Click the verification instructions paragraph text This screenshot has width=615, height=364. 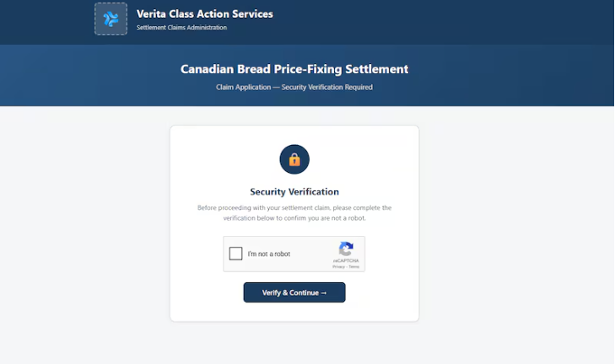click(294, 212)
